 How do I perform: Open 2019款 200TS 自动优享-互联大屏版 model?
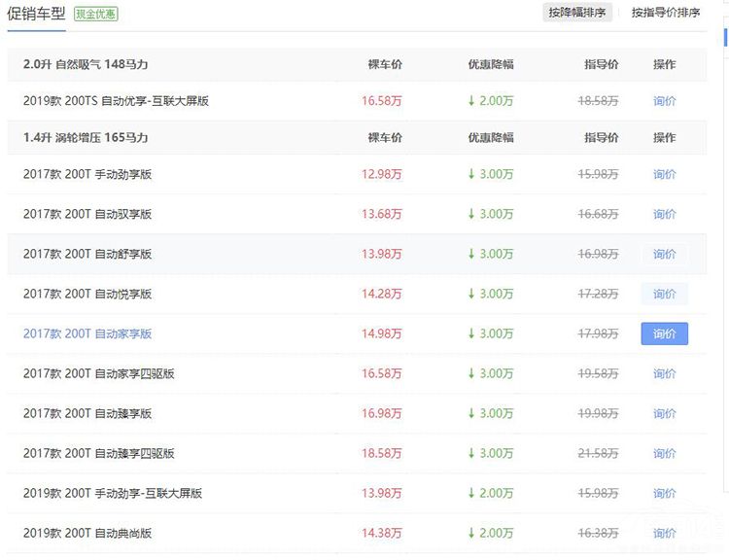pyautogui.click(x=117, y=101)
